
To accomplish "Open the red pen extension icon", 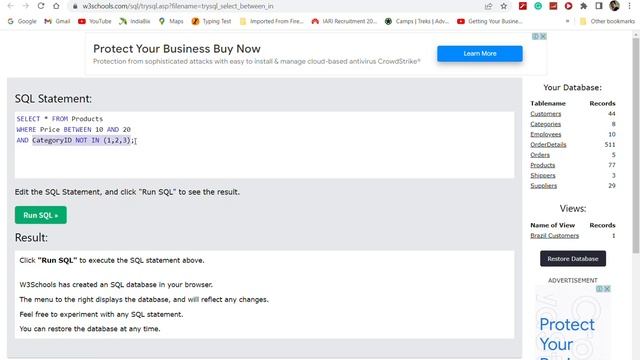I will [x=522, y=6].
